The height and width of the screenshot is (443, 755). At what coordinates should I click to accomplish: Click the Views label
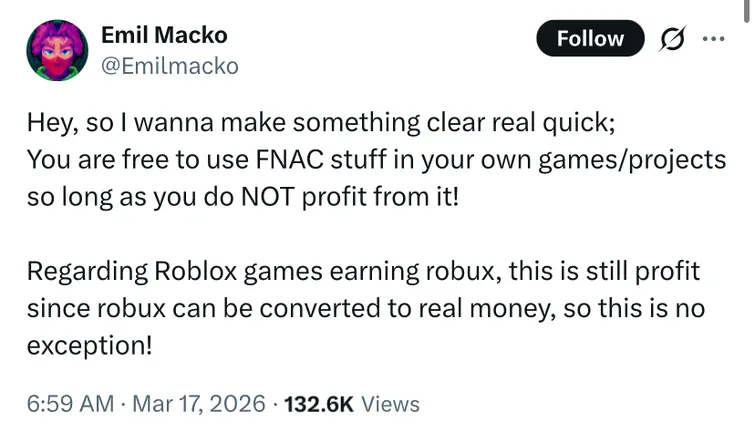click(390, 404)
